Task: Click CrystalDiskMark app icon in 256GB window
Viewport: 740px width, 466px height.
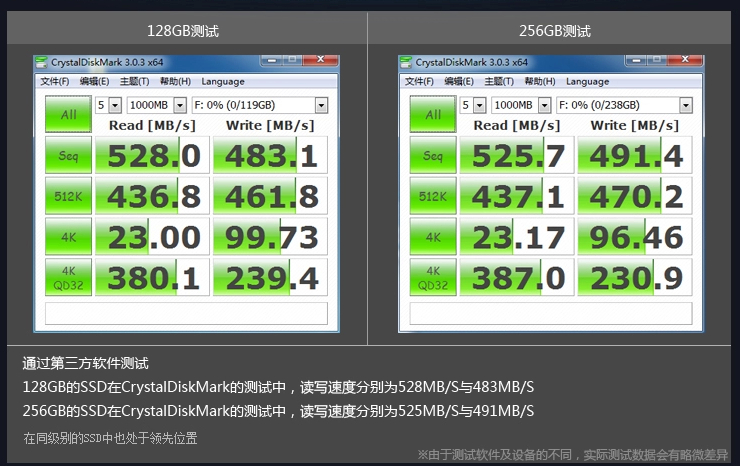Action: coord(406,62)
